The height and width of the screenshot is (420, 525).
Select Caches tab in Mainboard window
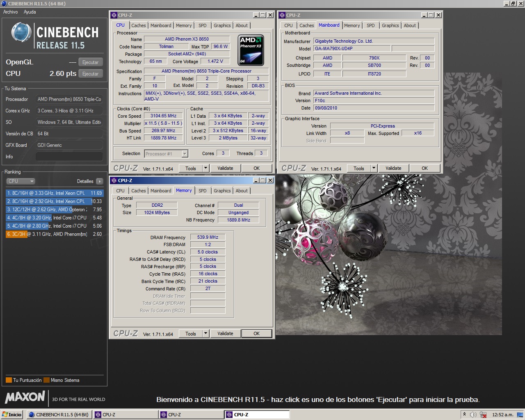307,25
